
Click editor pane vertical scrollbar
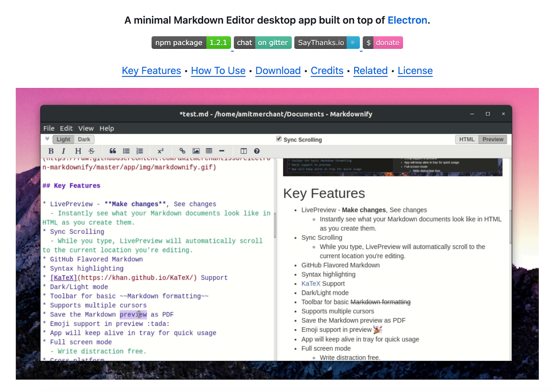pyautogui.click(x=275, y=225)
